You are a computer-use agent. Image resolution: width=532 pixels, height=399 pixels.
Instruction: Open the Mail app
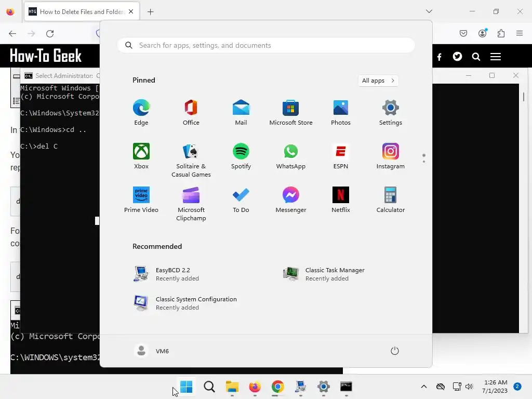(241, 112)
